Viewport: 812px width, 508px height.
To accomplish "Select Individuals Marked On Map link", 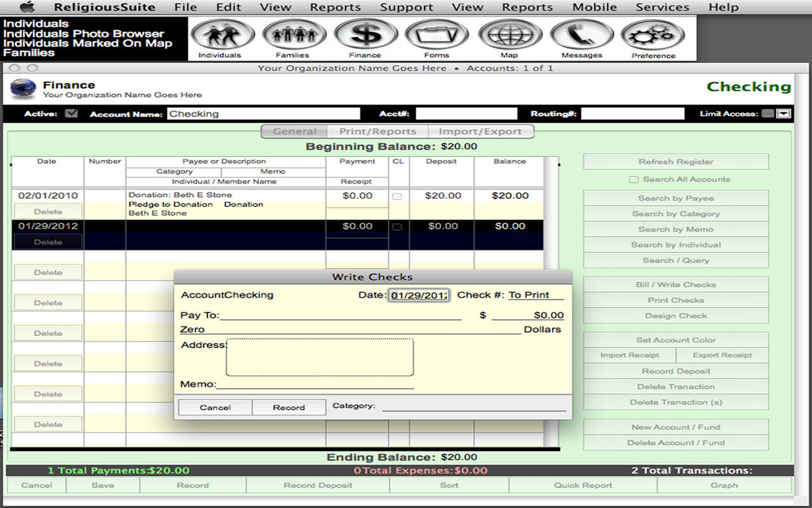I will pyautogui.click(x=88, y=43).
